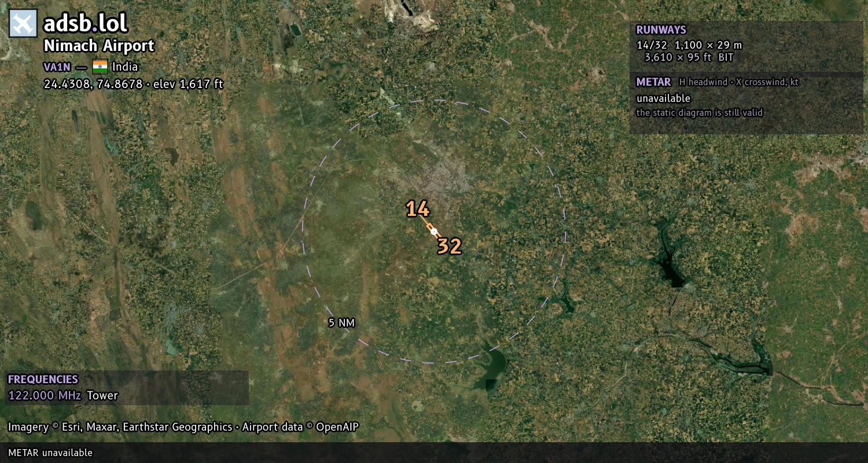Click the FREQUENCIES heading
Screen dimensions: 868x463
tap(43, 380)
